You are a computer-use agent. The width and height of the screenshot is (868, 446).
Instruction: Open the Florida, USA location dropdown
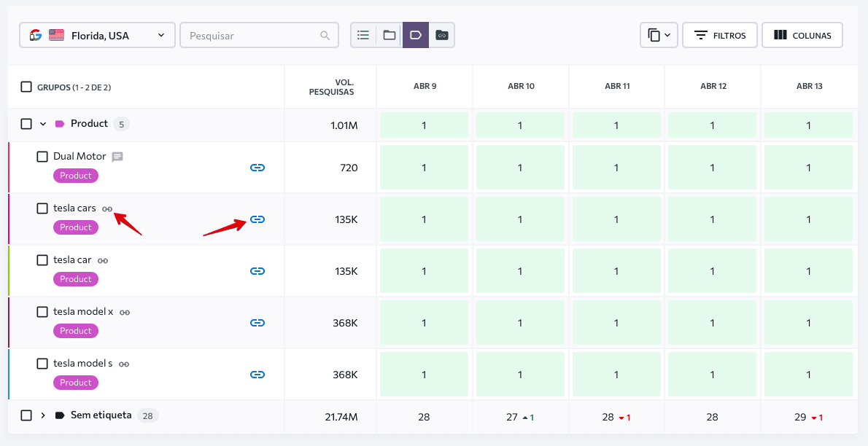[98, 36]
